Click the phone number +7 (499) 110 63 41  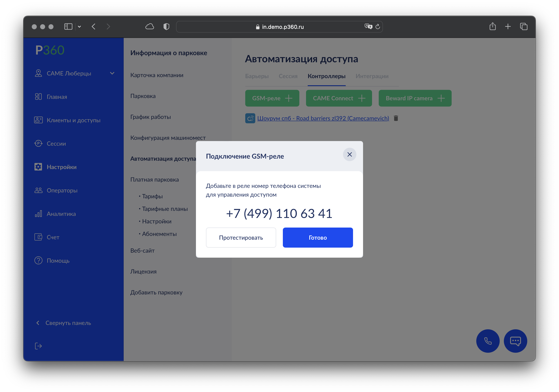coord(279,214)
